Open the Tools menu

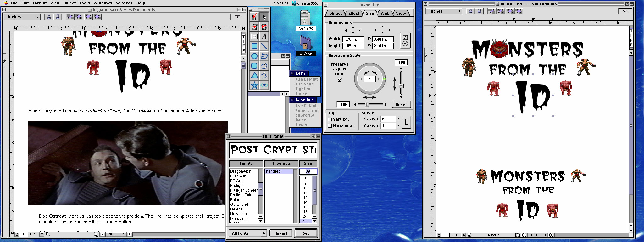85,3
